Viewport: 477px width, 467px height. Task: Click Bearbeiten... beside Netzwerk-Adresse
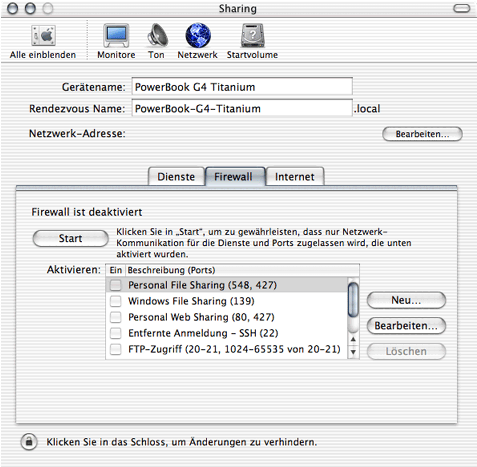pyautogui.click(x=422, y=134)
